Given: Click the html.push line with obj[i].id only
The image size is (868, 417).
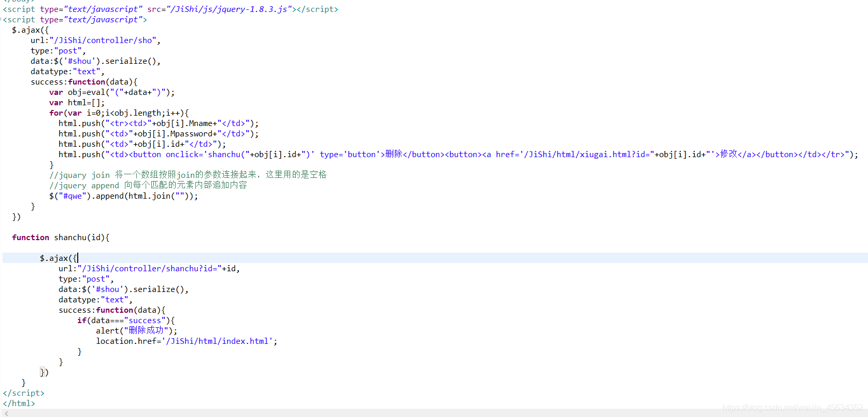Looking at the screenshot, I should tap(143, 144).
